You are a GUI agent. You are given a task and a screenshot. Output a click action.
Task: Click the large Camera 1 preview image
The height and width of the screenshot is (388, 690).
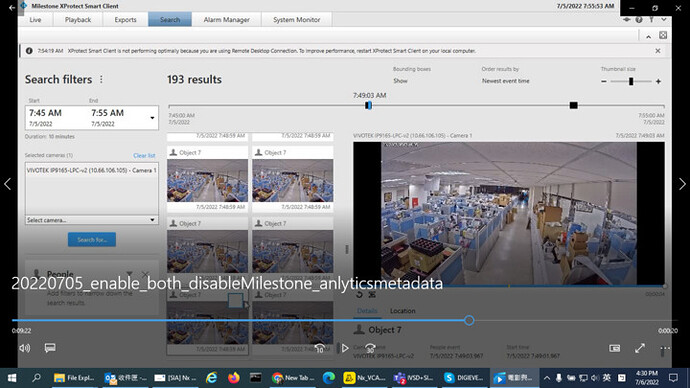[x=509, y=213]
